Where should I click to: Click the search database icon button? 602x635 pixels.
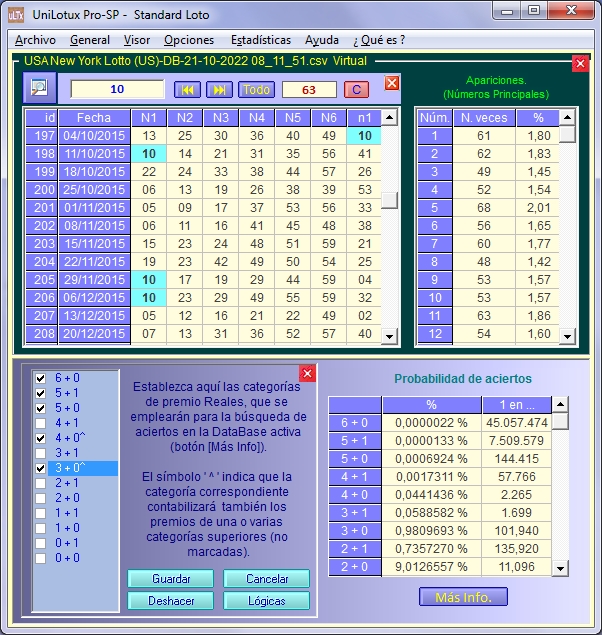(x=40, y=89)
